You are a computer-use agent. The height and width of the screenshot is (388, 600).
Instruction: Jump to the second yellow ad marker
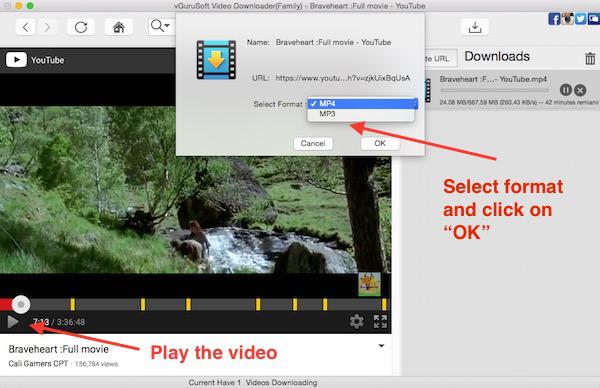click(143, 305)
